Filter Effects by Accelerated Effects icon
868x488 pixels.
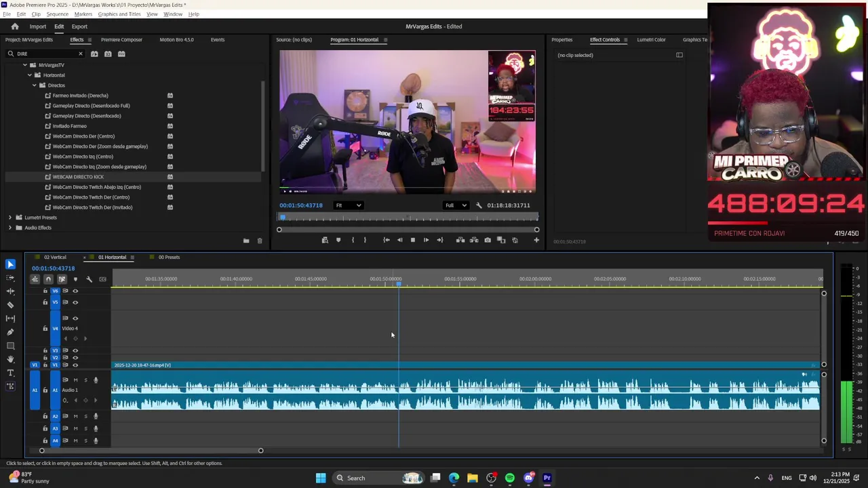pyautogui.click(x=94, y=54)
